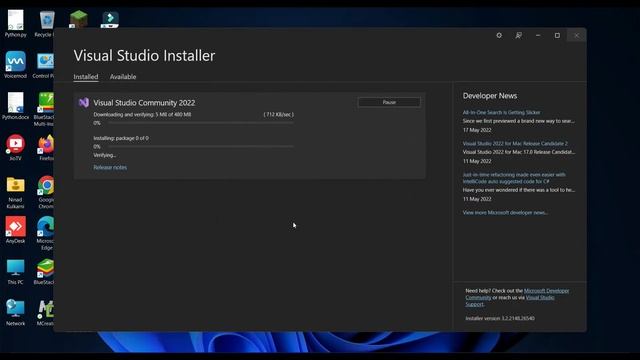This screenshot has width=640, height=360.
Task: Pause the Visual Studio download
Action: pyautogui.click(x=389, y=102)
